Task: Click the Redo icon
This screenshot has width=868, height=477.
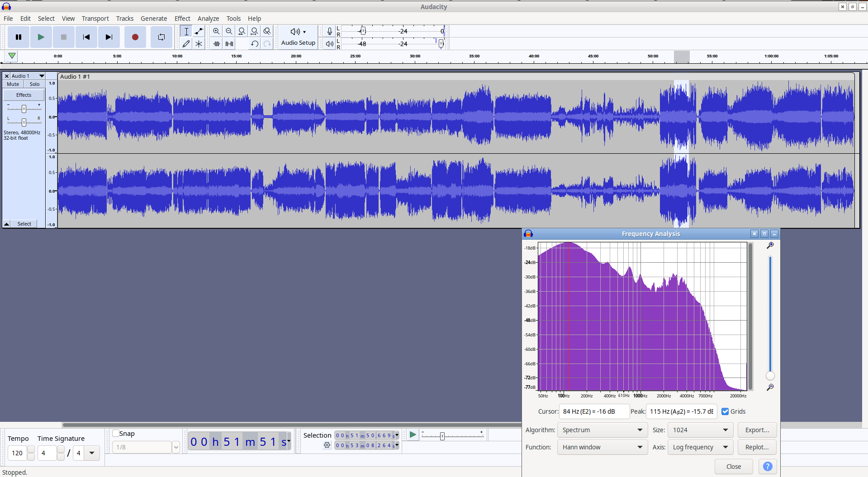Action: (267, 44)
